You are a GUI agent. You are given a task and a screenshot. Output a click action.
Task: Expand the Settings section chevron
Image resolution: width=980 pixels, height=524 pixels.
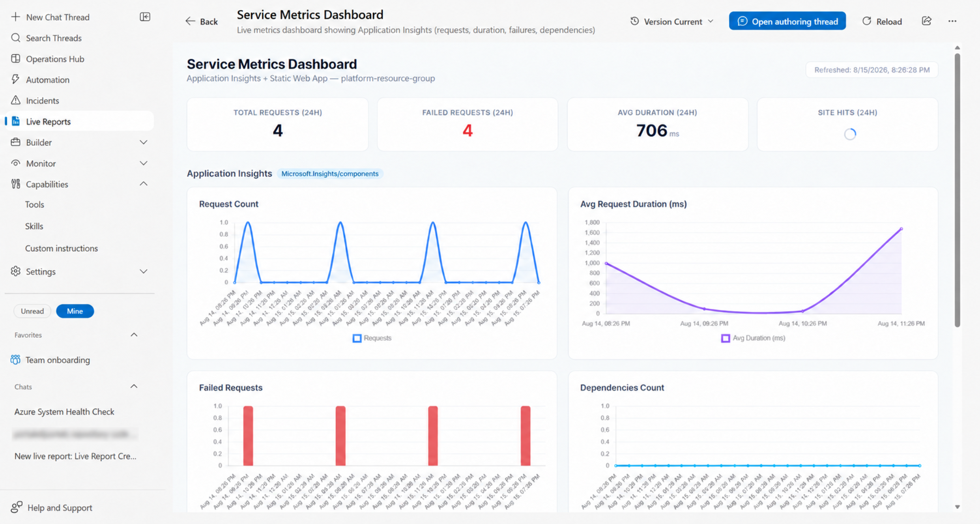(x=144, y=272)
